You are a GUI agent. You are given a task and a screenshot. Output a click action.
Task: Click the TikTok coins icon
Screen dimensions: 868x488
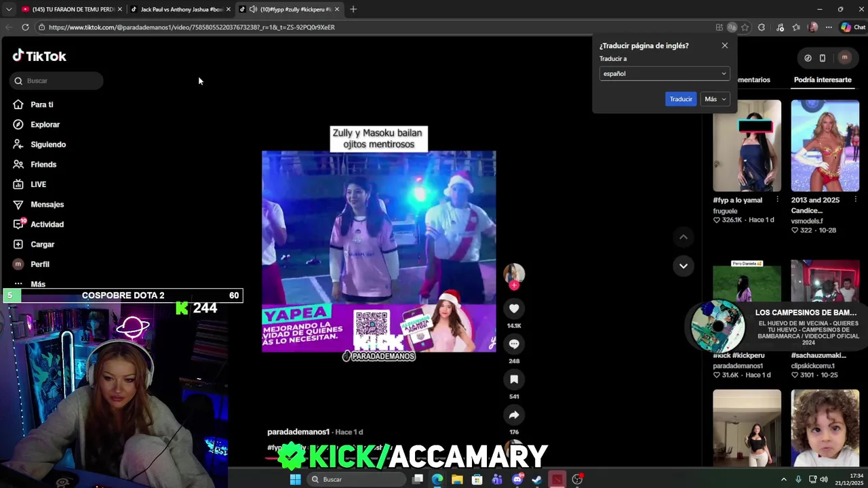(808, 58)
